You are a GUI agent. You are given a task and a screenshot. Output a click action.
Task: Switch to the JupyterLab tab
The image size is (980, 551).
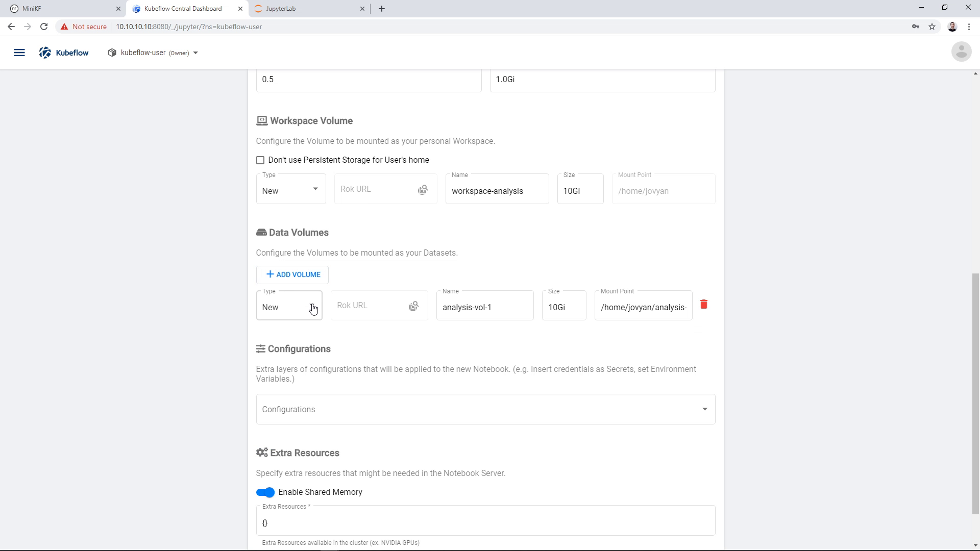pyautogui.click(x=310, y=9)
